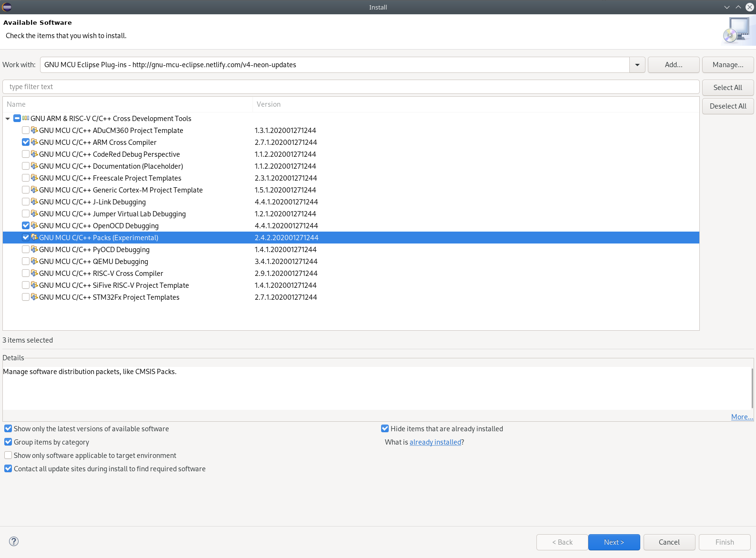Screen dimensions: 756x558
Task: Click the ADuCM360 Project Template feature icon
Action: click(34, 130)
